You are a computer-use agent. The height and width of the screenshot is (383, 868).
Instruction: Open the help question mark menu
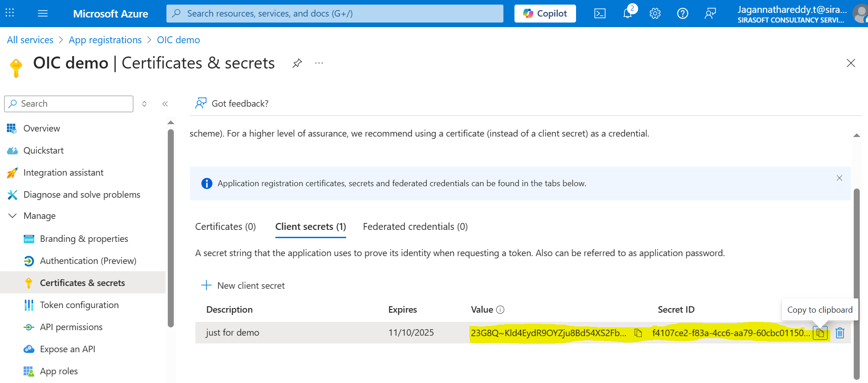[683, 13]
